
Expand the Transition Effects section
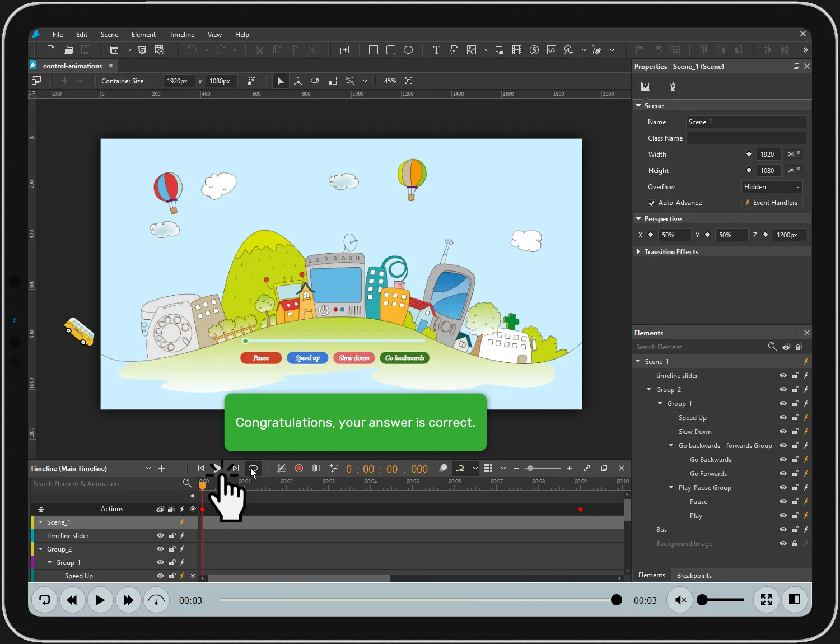point(639,251)
